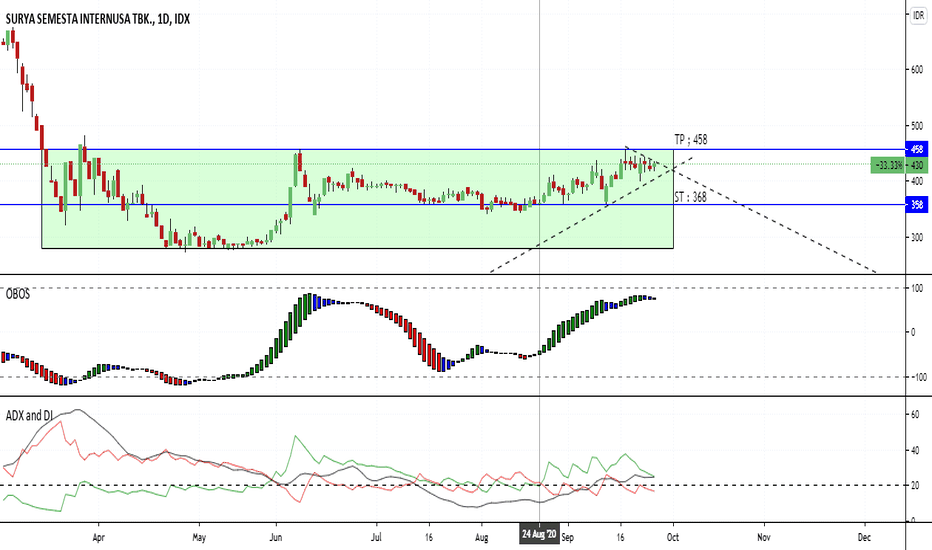Image resolution: width=932 pixels, height=550 pixels.
Task: Click the Jul label on time axis
Action: point(376,538)
